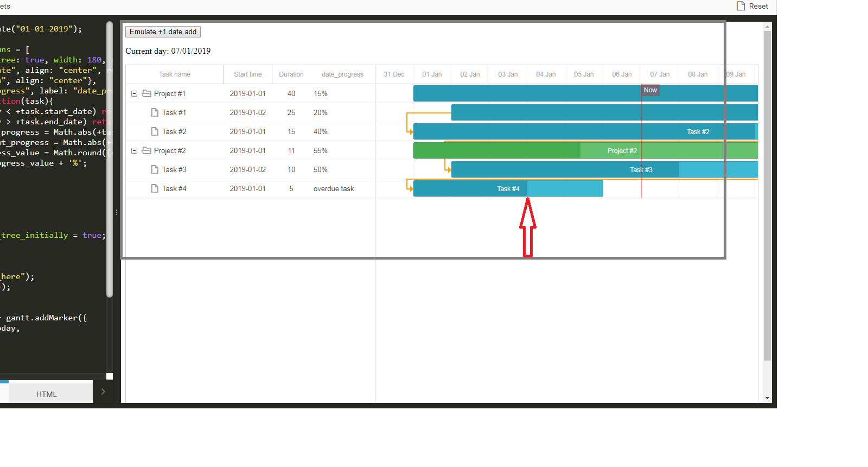This screenshot has width=868, height=467.
Task: Click the vertical panel splitter handle
Action: [x=117, y=212]
